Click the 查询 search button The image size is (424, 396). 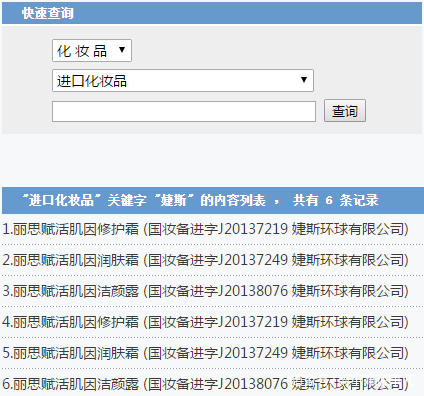[x=345, y=111]
